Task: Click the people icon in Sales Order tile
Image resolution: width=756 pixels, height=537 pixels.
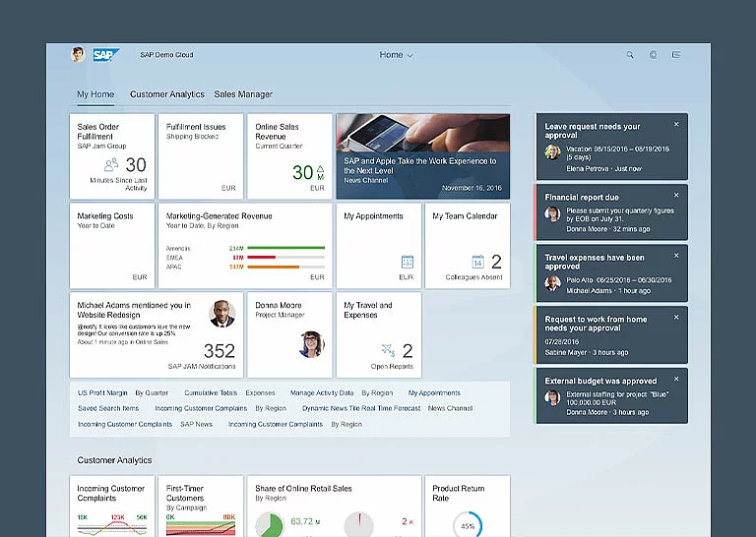Action: click(x=111, y=164)
